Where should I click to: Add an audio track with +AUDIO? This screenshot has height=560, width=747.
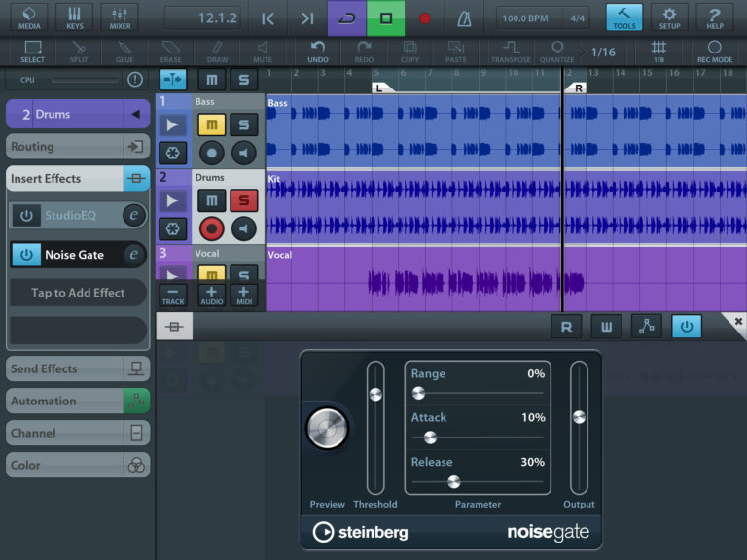click(211, 296)
